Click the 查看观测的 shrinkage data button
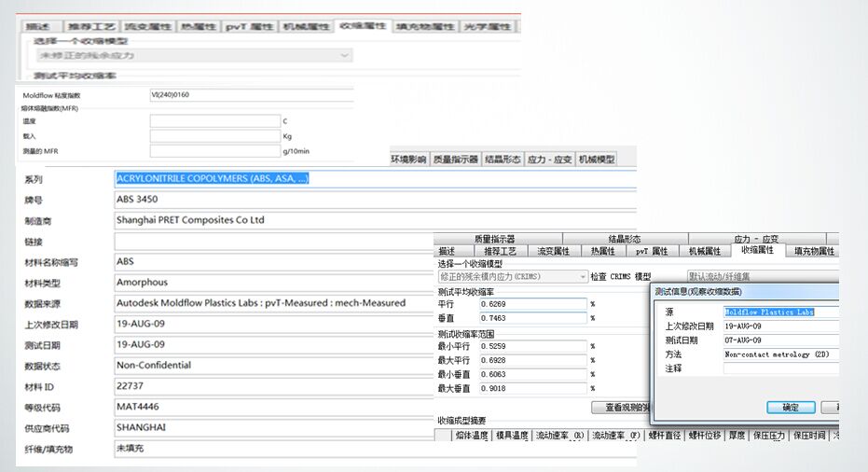 622,408
